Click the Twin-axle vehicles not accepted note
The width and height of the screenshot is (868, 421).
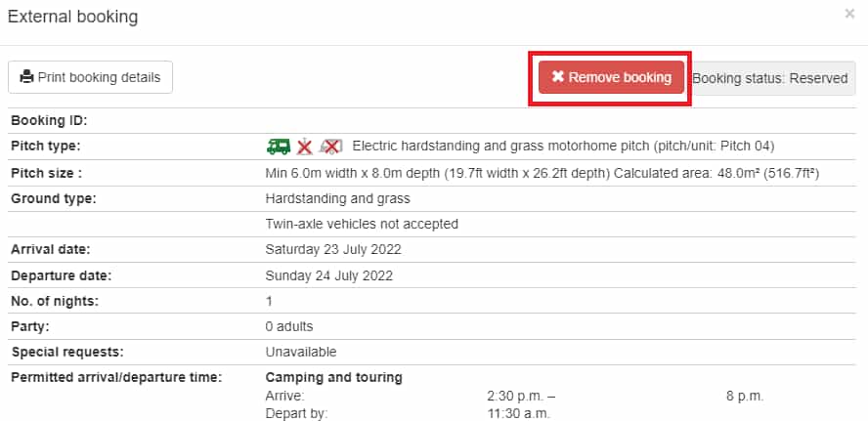pos(362,224)
